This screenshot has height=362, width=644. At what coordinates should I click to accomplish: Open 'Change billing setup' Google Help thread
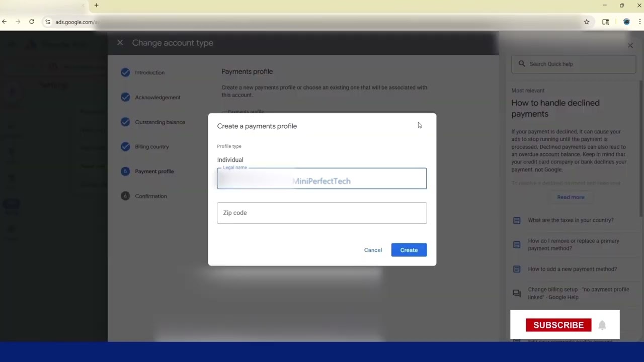(579, 293)
